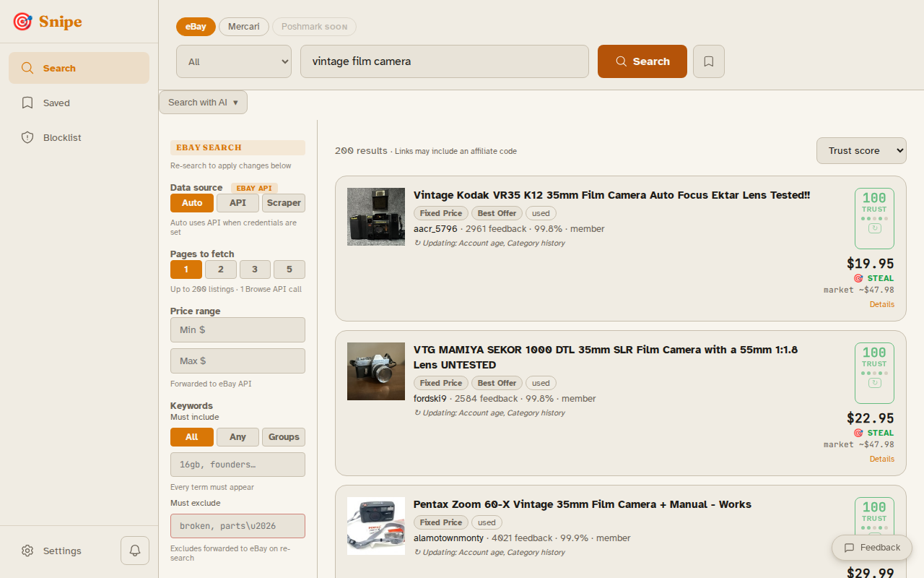The image size is (924, 578).
Task: Click the EBAY API badge
Action: 254,188
